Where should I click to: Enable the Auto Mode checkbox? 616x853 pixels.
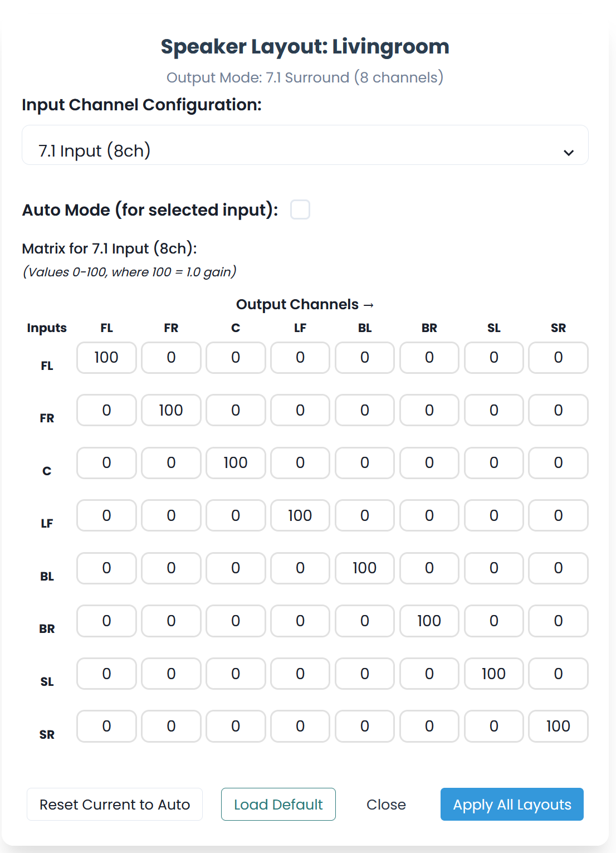(300, 210)
